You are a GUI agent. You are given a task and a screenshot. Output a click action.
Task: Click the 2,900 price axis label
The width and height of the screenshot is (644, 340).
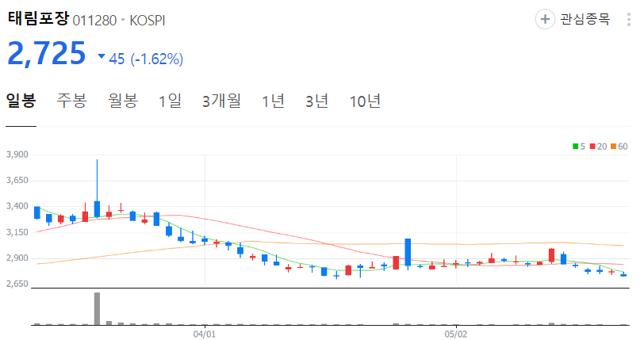tap(17, 258)
